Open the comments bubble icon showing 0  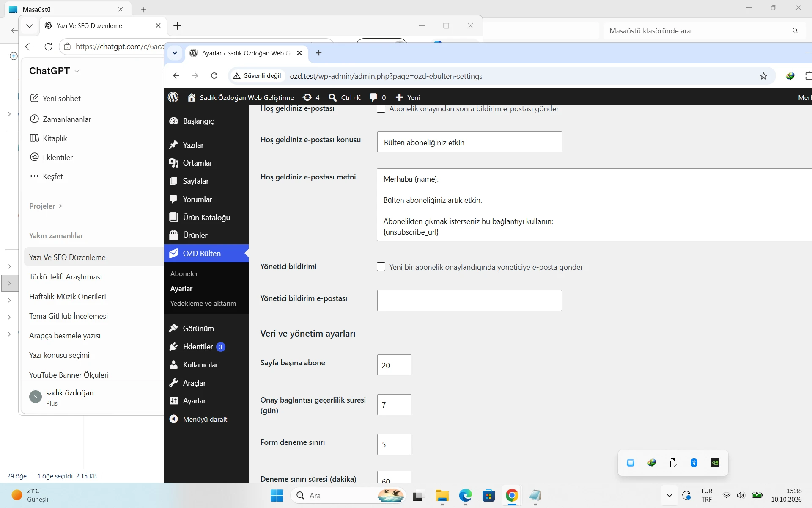[x=378, y=97]
